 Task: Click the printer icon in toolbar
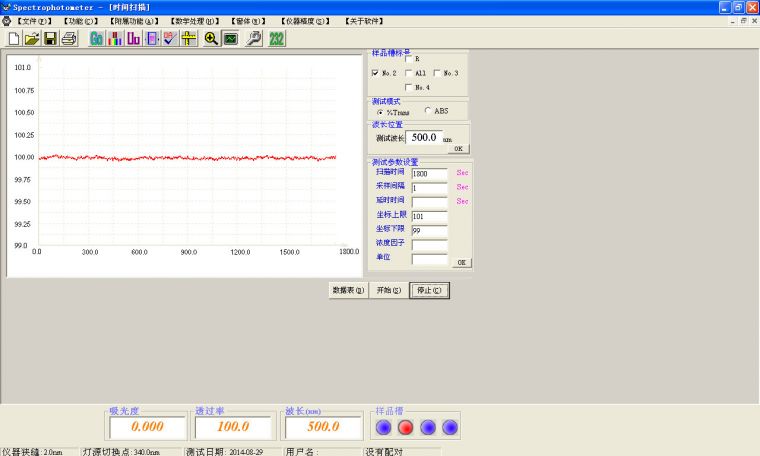69,38
